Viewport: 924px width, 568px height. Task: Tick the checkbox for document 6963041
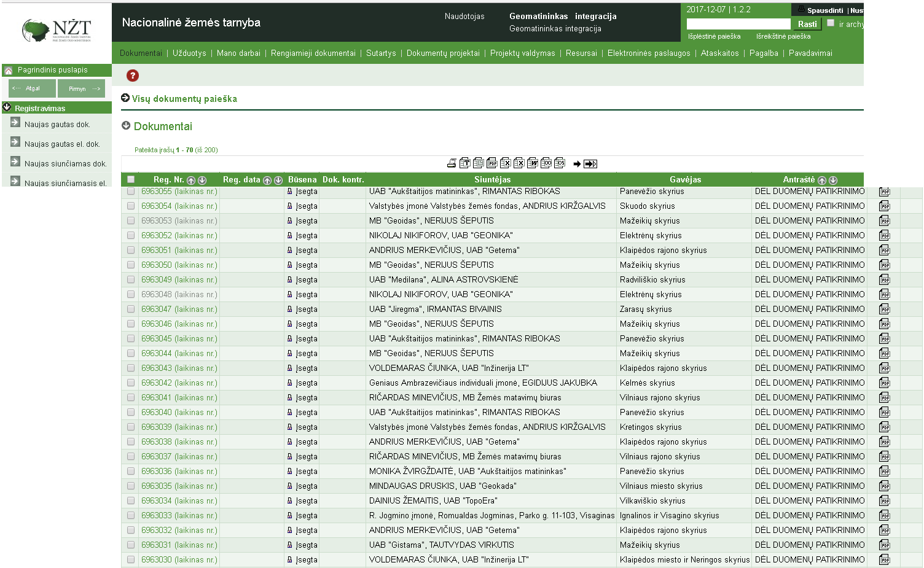point(131,397)
